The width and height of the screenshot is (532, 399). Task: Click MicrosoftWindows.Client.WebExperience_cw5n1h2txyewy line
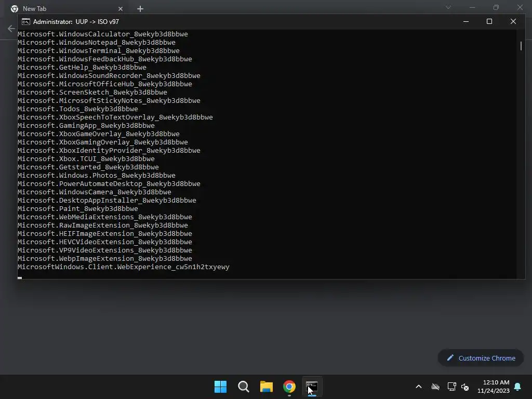tap(124, 267)
